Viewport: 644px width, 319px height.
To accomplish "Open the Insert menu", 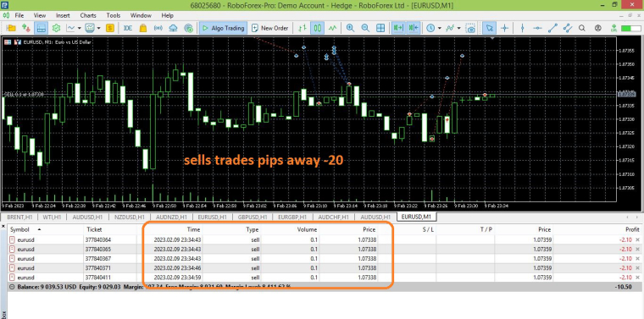I will pos(63,15).
